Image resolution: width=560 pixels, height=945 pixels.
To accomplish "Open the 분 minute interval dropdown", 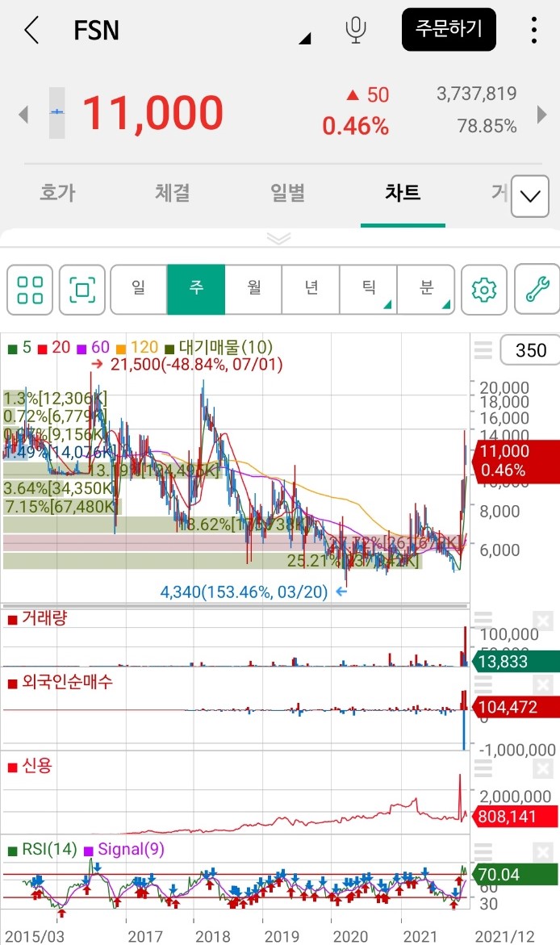I will pyautogui.click(x=426, y=290).
